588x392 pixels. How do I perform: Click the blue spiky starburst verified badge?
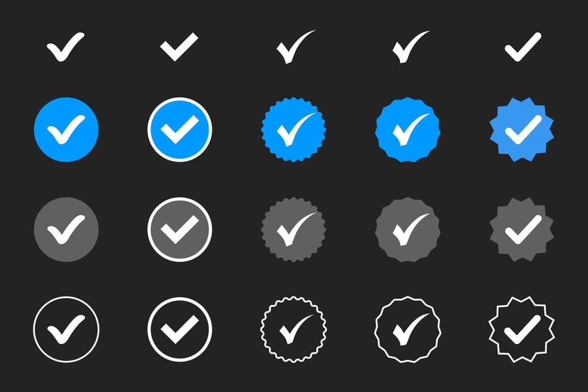(x=522, y=130)
